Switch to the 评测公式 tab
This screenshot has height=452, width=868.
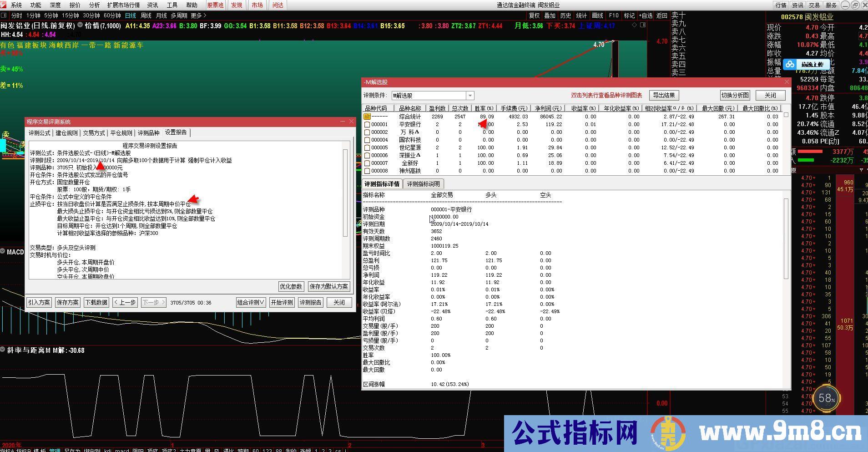(x=40, y=133)
